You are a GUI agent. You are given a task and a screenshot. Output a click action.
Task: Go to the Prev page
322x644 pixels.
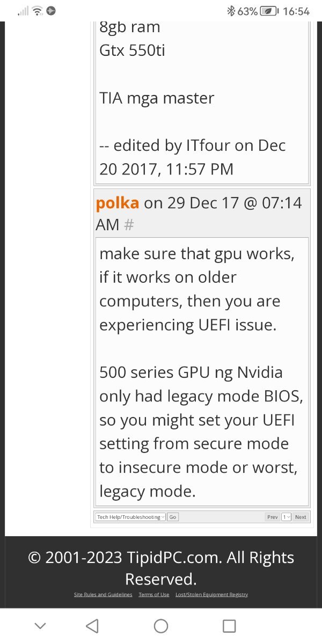coord(273,517)
